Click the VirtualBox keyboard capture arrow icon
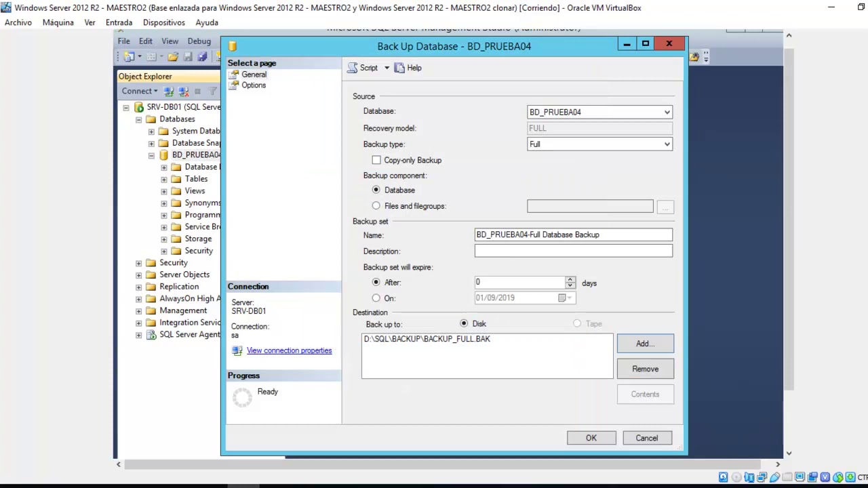The image size is (868, 488). point(850,477)
